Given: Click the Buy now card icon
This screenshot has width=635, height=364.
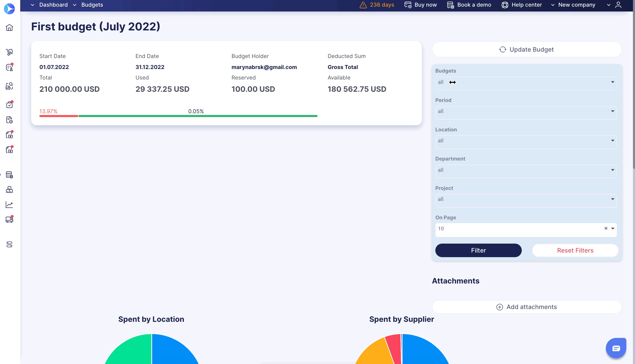Looking at the screenshot, I should [x=408, y=5].
